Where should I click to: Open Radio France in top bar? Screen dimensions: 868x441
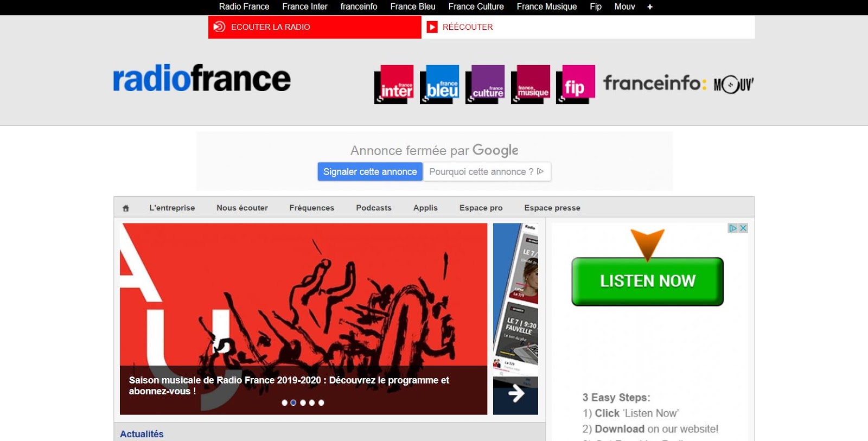point(244,7)
